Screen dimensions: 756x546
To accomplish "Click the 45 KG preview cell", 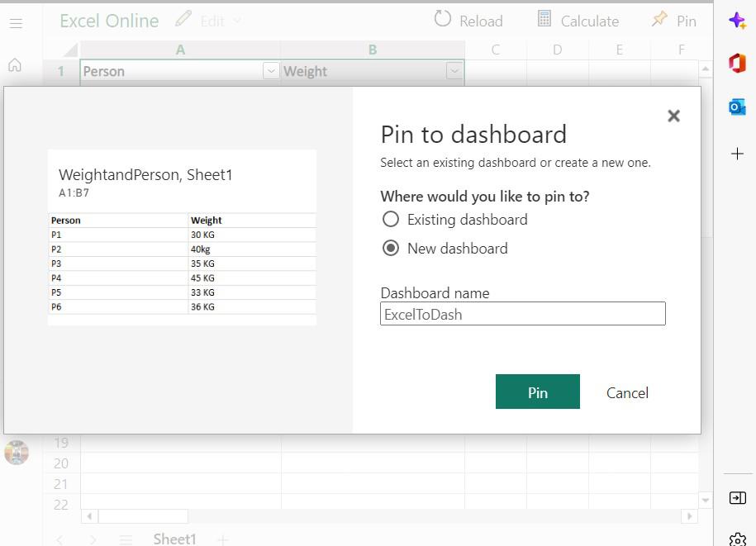I will [252, 278].
